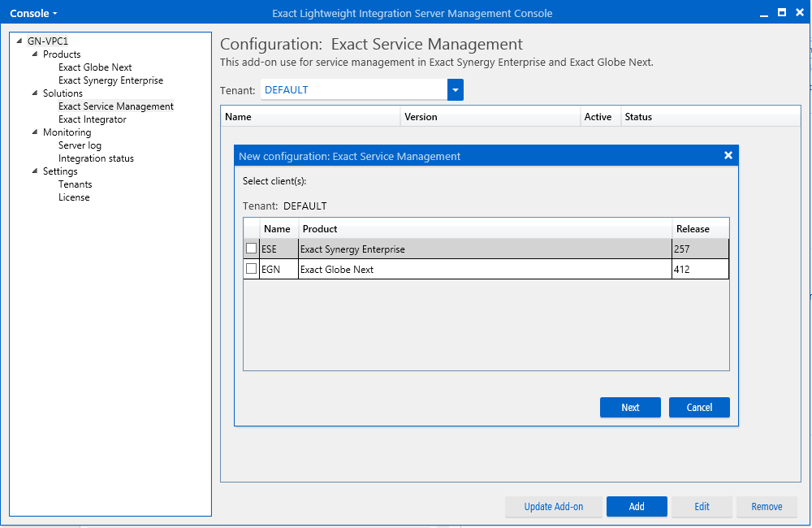Sort by Status column header

click(x=710, y=117)
